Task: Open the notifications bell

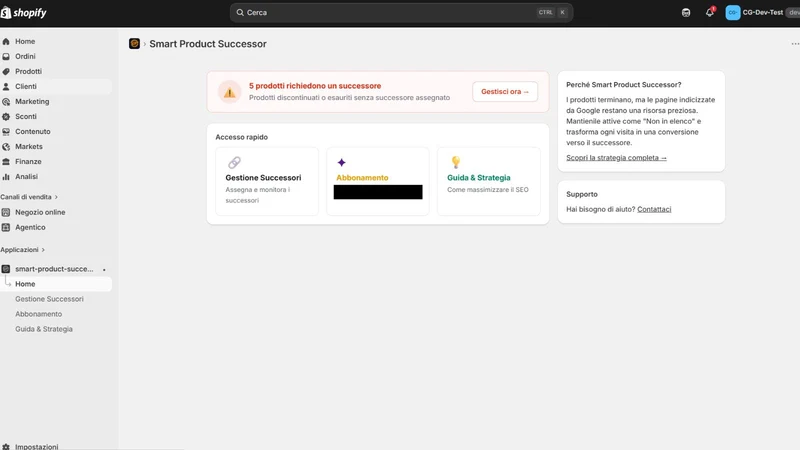Action: point(710,12)
